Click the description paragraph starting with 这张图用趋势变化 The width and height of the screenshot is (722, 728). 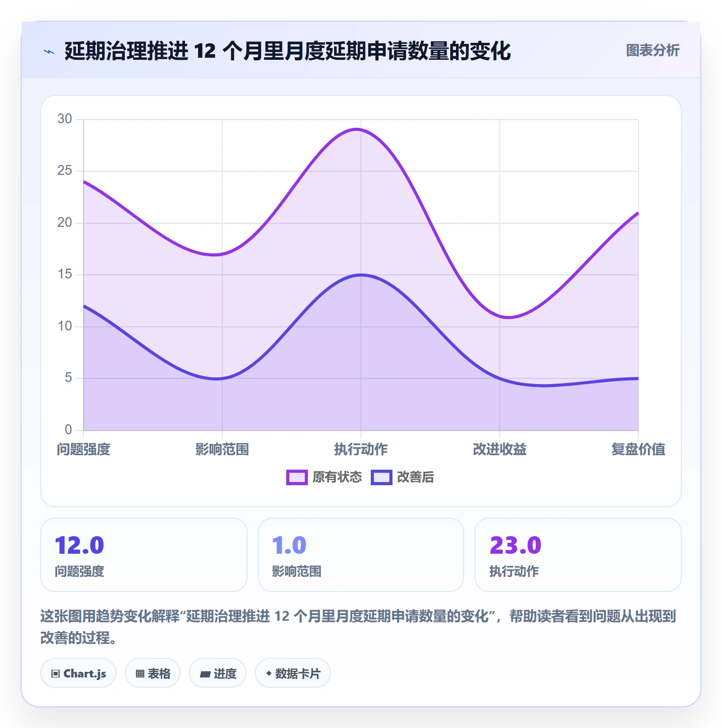pyautogui.click(x=358, y=627)
